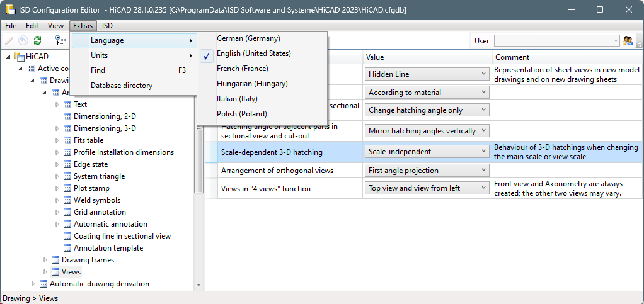Image resolution: width=644 pixels, height=304 pixels.
Task: Click the icon beside Dimensioning, 2-D
Action: (67, 116)
